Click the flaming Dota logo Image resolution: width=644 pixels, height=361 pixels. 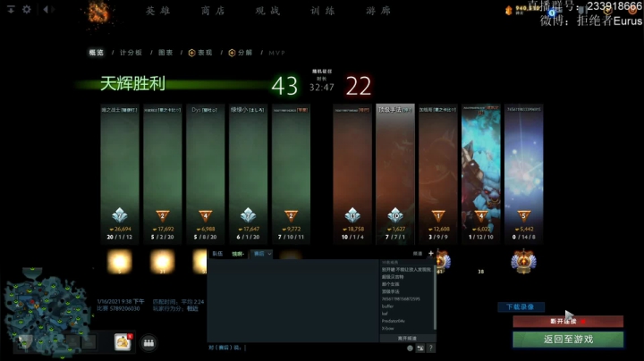coord(98,13)
